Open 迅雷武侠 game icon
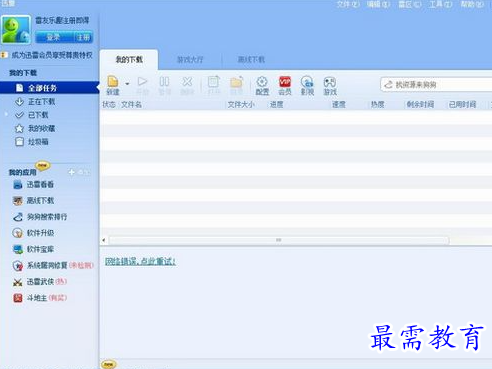The image size is (492, 369). tap(18, 282)
